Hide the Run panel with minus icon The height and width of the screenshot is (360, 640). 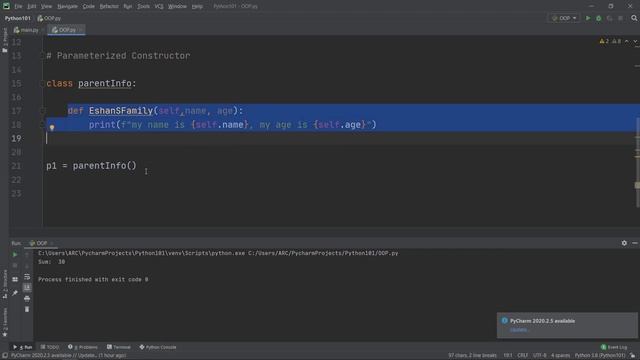(x=635, y=243)
